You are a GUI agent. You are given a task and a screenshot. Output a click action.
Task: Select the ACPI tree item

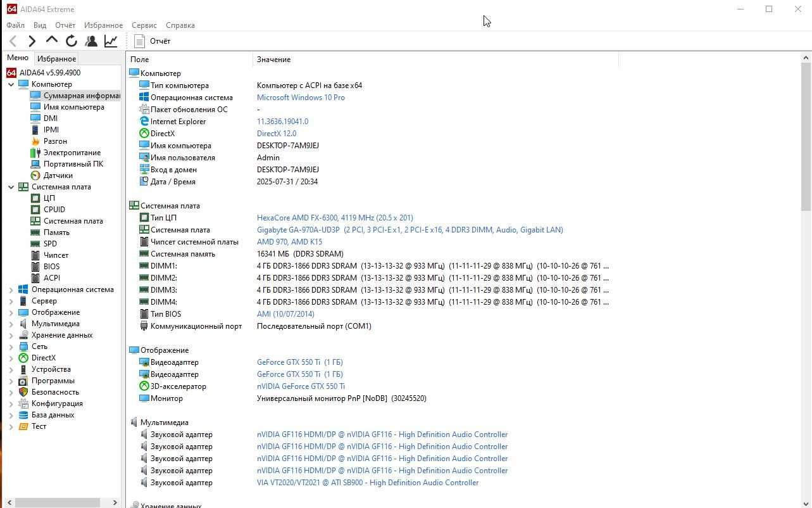coord(52,278)
